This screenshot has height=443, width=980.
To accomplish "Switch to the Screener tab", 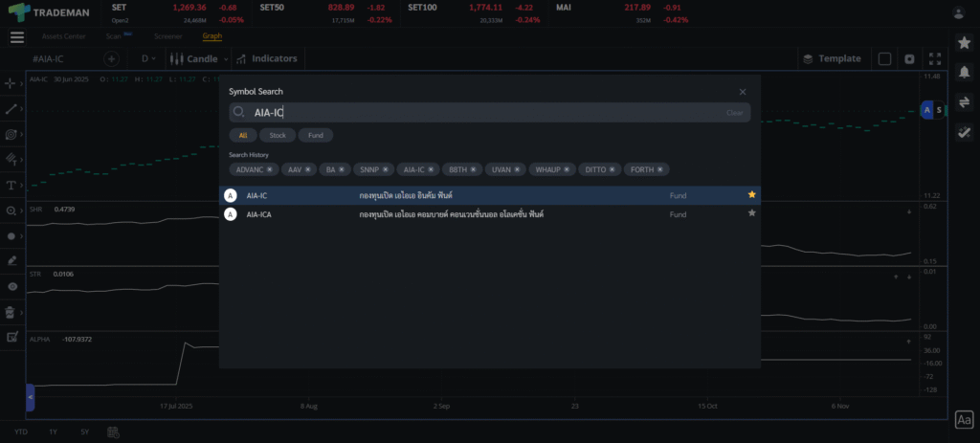I will (x=167, y=36).
